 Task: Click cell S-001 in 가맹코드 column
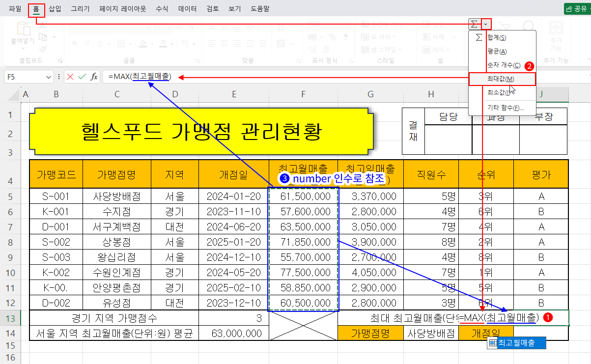(x=56, y=196)
